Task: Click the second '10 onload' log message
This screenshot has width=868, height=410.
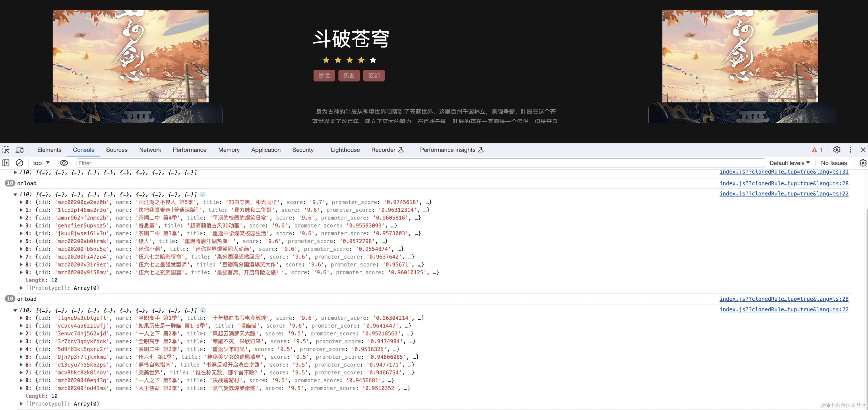Action: tap(27, 299)
